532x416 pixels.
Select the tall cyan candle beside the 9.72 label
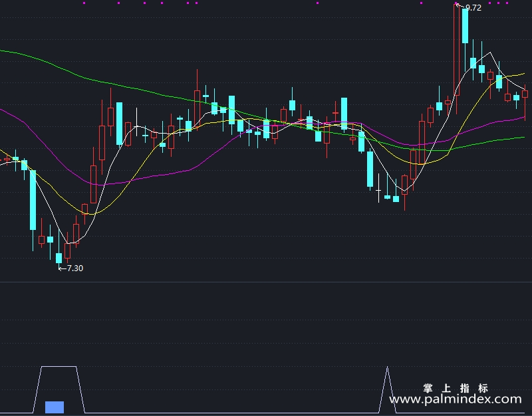click(465, 26)
